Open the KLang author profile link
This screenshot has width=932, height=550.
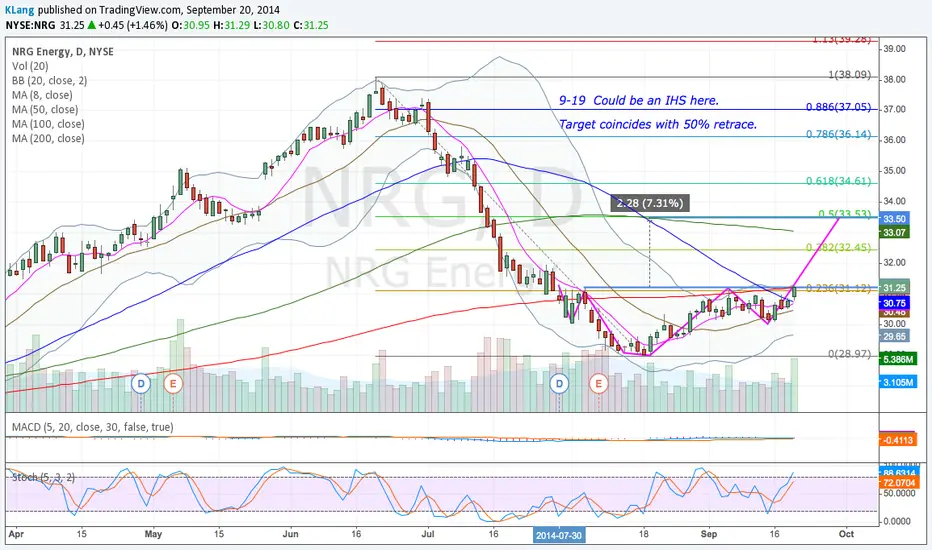click(20, 10)
